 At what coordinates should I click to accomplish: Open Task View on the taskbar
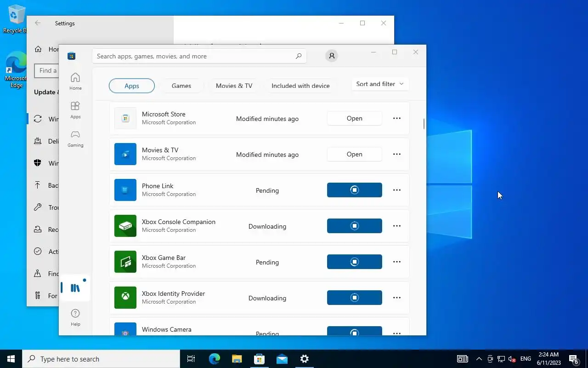coord(191,359)
